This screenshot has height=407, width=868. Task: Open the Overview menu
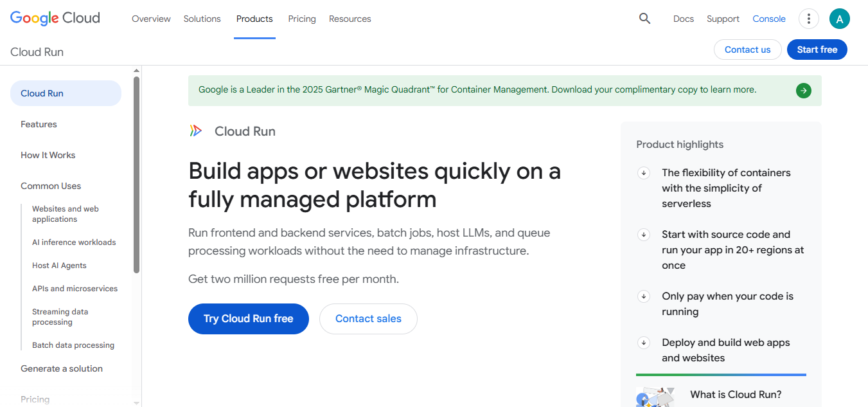click(x=151, y=19)
